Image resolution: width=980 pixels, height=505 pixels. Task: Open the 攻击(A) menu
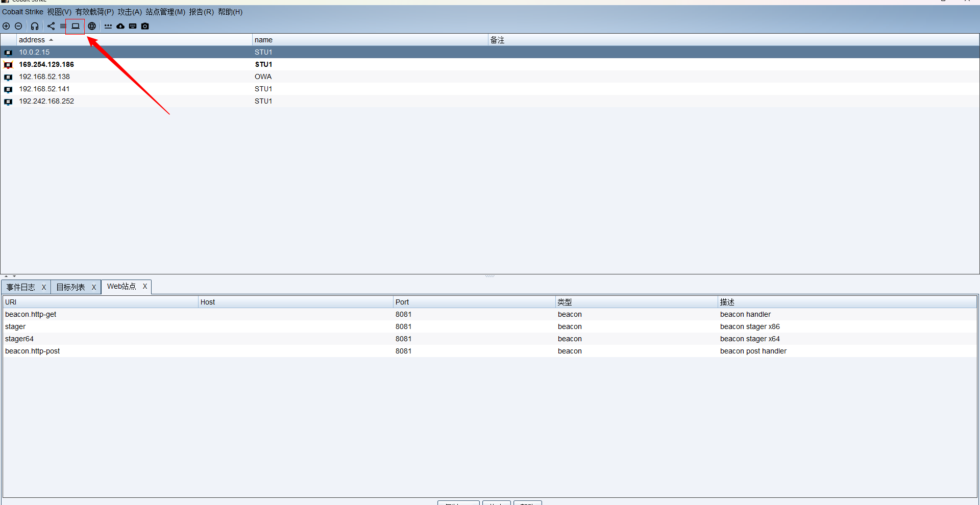(130, 12)
